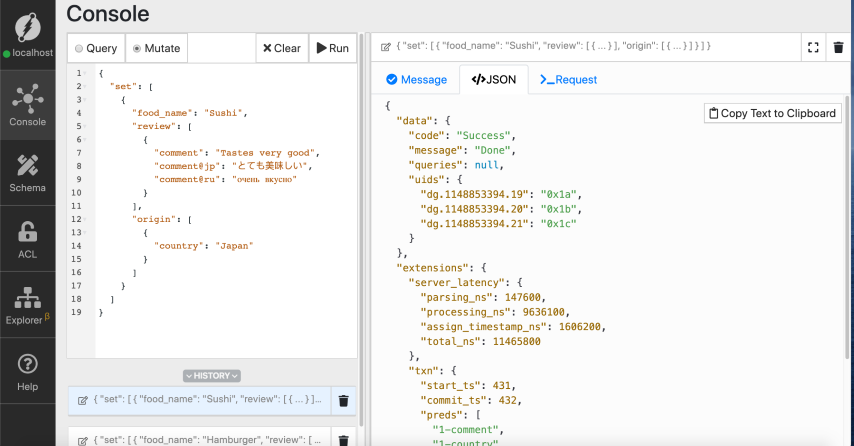Switch to the JSON tab

click(x=493, y=80)
